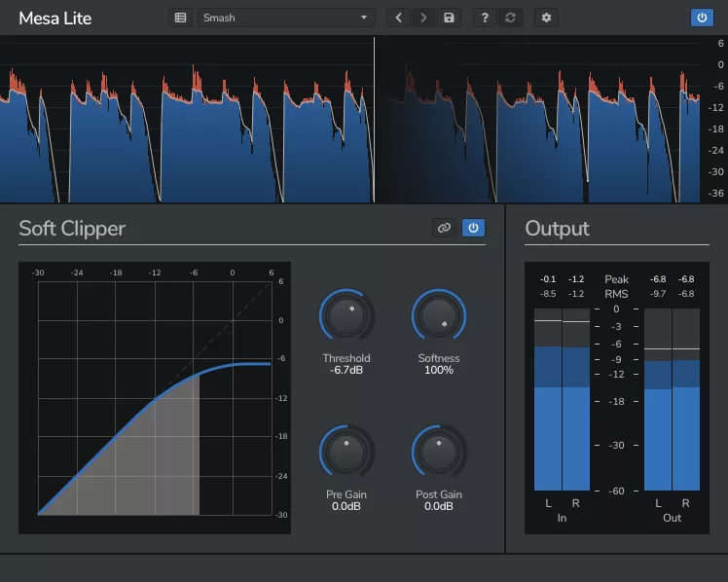Click the Threshold knob

point(346,316)
